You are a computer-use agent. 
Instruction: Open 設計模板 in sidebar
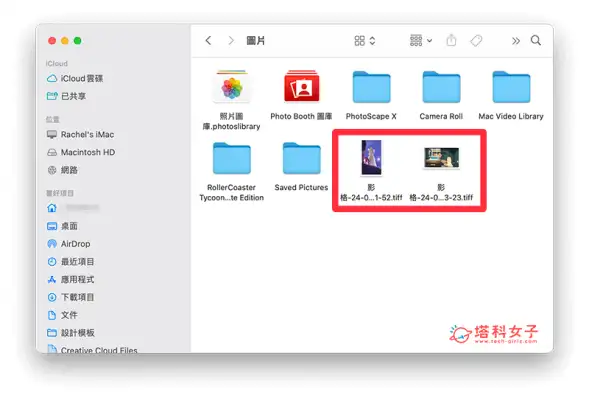[71, 333]
